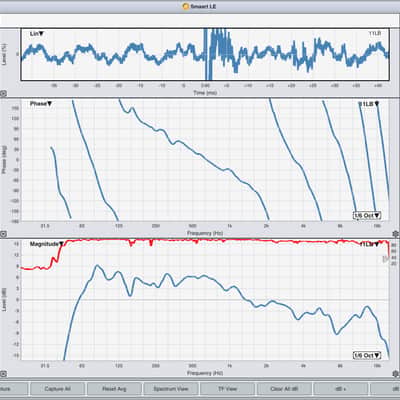Click the trace label in the impulse response plot

tap(375, 33)
